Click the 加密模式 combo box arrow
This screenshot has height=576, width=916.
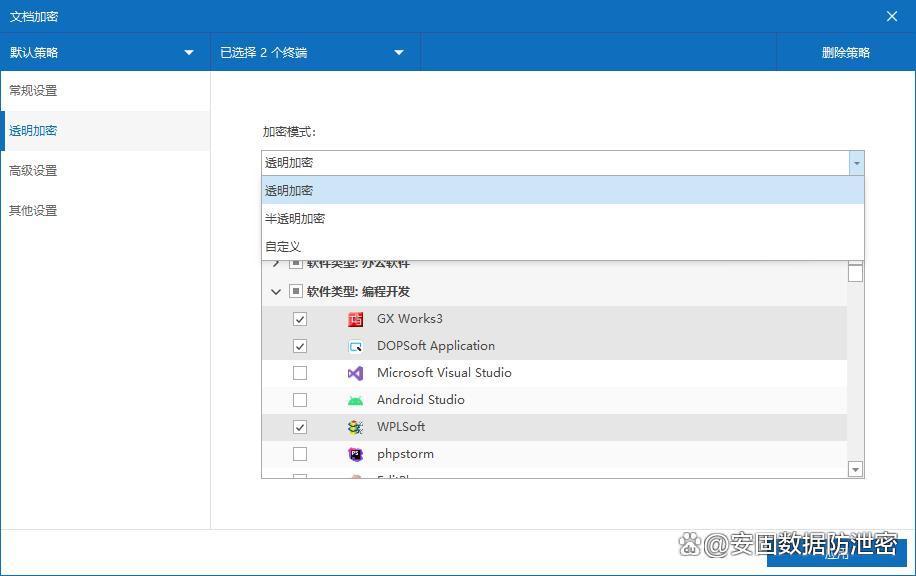click(x=856, y=163)
